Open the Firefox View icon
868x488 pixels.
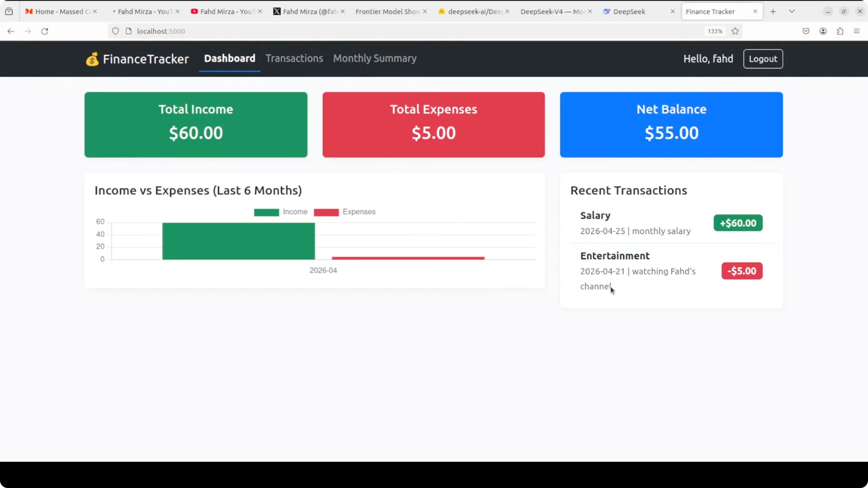click(x=9, y=11)
